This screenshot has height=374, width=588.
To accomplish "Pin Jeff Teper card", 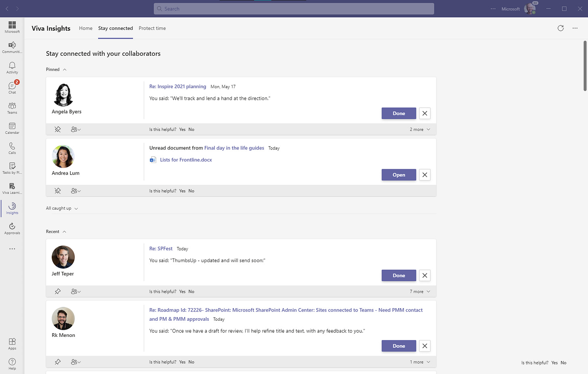I will coord(58,291).
